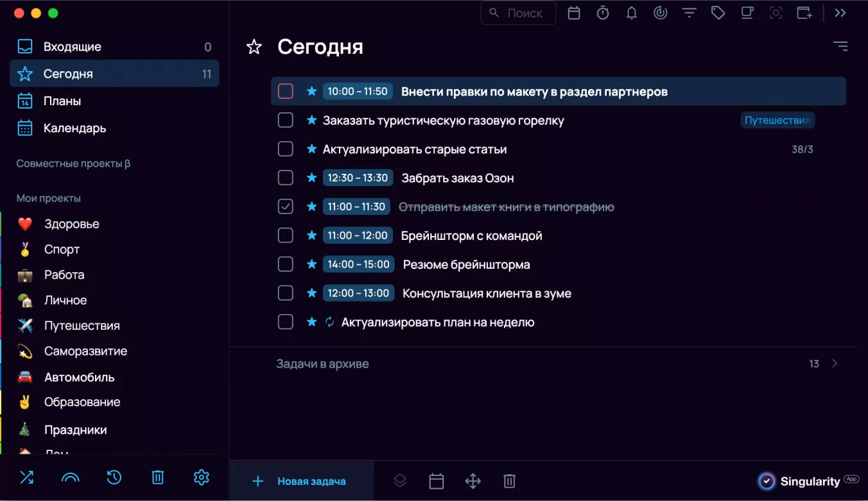Click the coffee cup icon in toolbar
The image size is (868, 501).
(x=747, y=13)
